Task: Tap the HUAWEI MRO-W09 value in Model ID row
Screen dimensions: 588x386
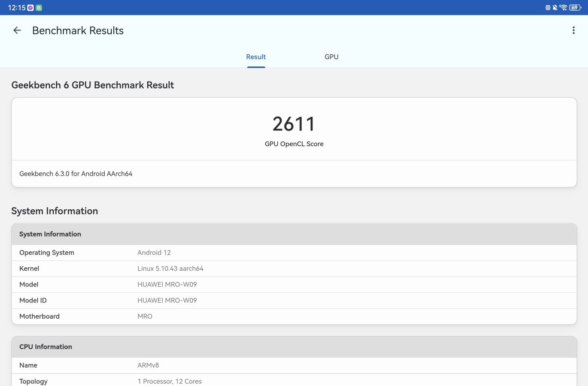Action: pyautogui.click(x=167, y=300)
